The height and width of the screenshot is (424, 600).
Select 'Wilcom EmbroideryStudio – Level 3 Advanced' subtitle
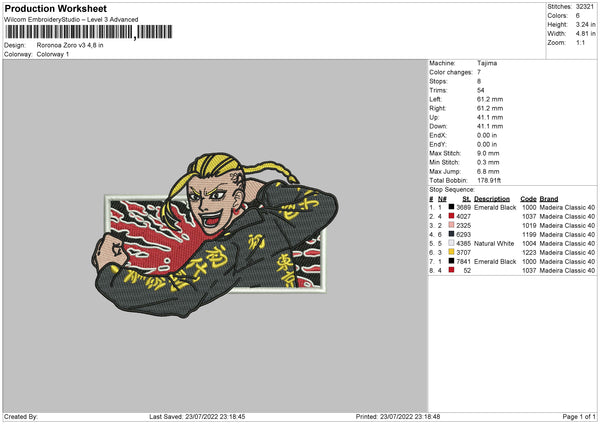[x=71, y=20]
